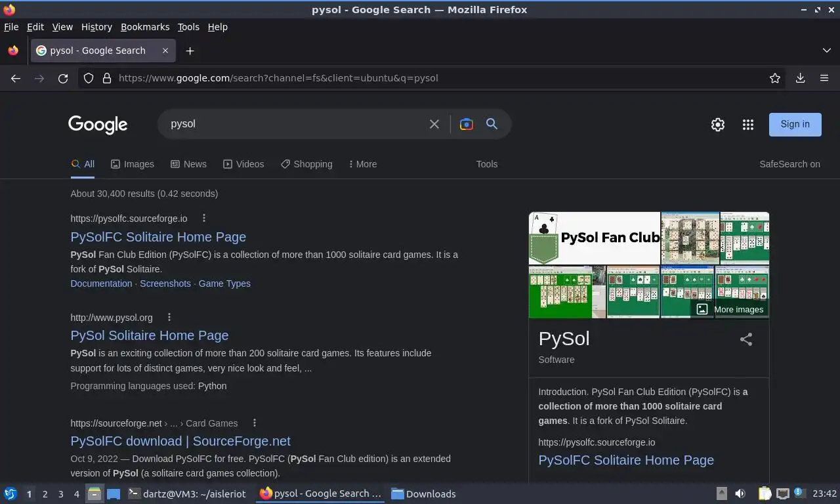Click More images in the knowledge panel

[730, 309]
